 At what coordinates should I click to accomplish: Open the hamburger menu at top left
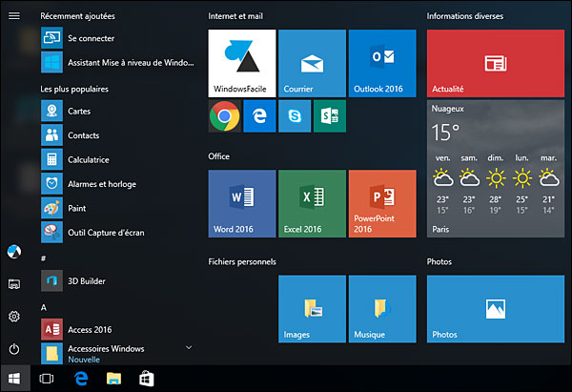point(14,15)
